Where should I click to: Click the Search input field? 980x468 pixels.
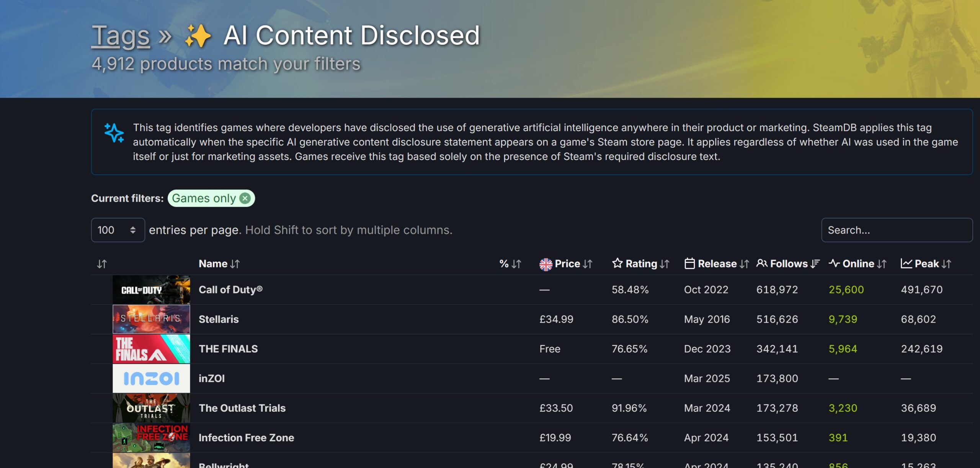[x=896, y=230]
